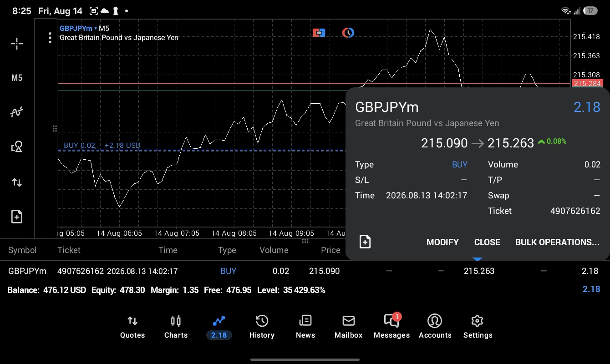Switch to the History tab
The width and height of the screenshot is (610, 364).
tap(262, 327)
